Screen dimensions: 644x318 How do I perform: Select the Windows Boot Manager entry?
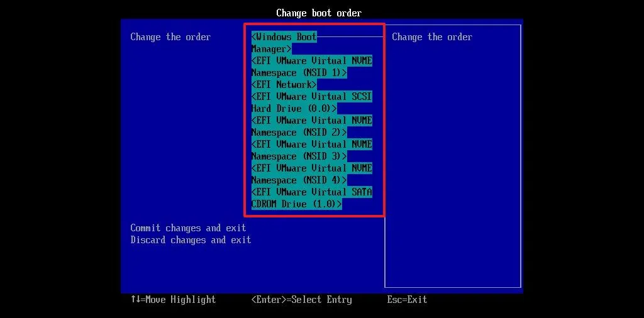(284, 43)
